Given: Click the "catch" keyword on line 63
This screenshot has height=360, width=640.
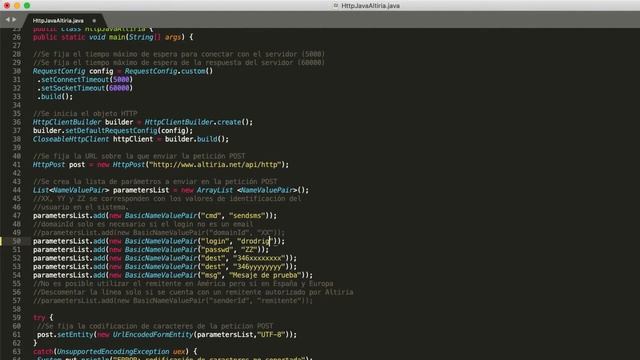Looking at the screenshot, I should point(43,351).
